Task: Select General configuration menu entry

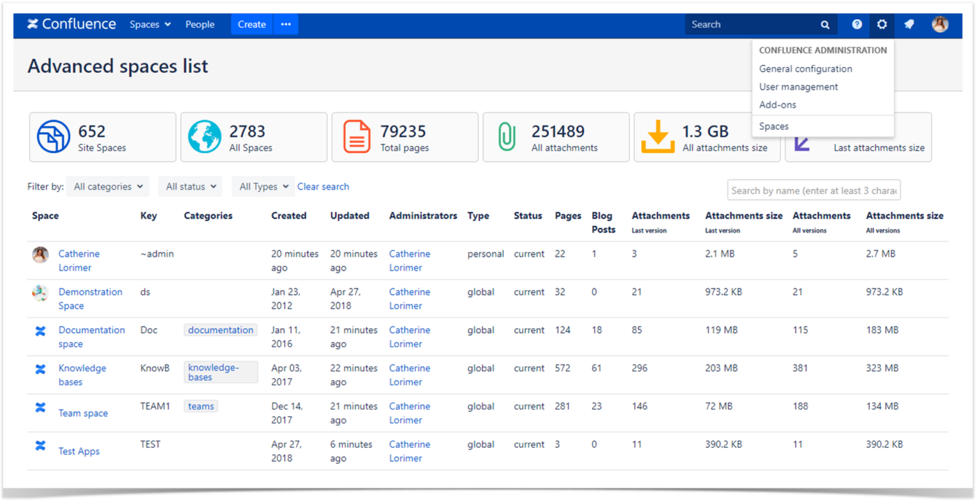Action: 805,68
